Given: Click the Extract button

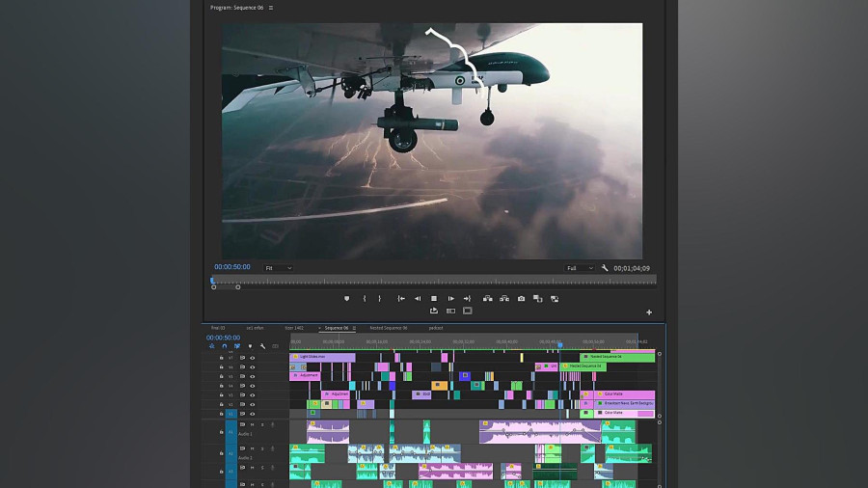Looking at the screenshot, I should 504,298.
